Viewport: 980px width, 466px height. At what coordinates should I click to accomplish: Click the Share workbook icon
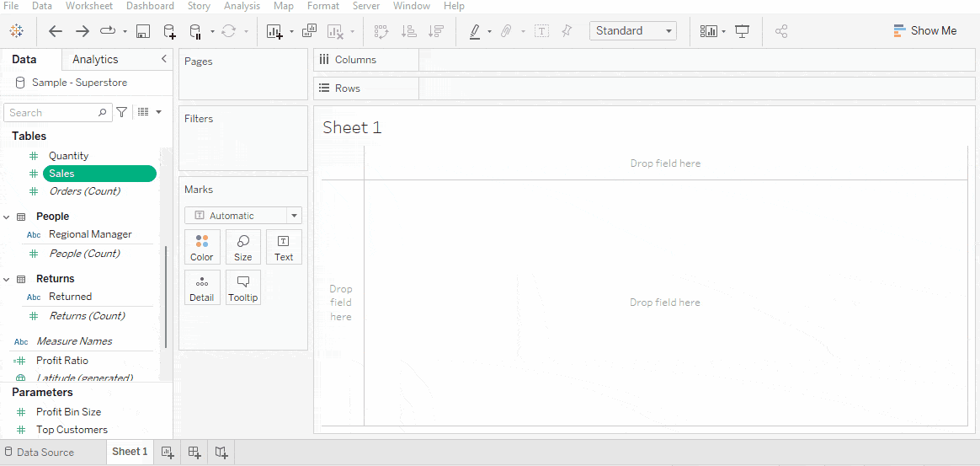[781, 31]
